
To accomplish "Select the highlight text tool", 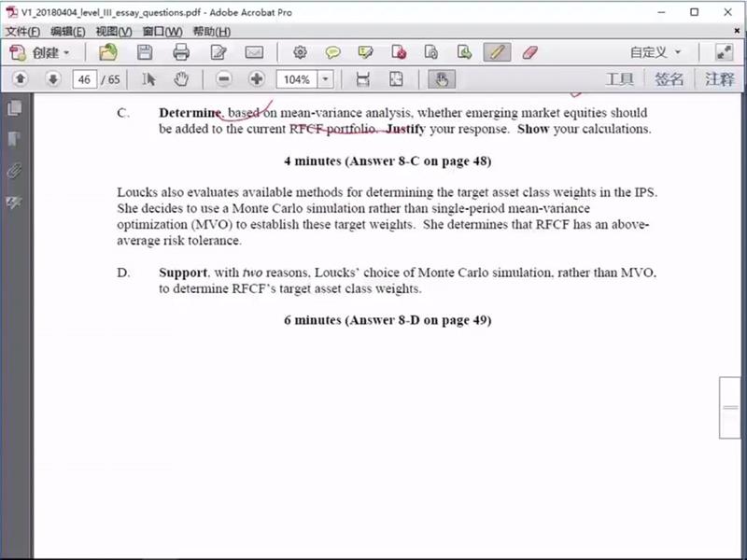I will (x=365, y=52).
